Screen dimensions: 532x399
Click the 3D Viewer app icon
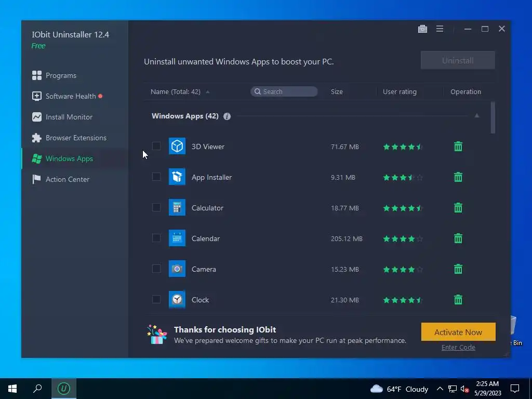click(x=177, y=146)
